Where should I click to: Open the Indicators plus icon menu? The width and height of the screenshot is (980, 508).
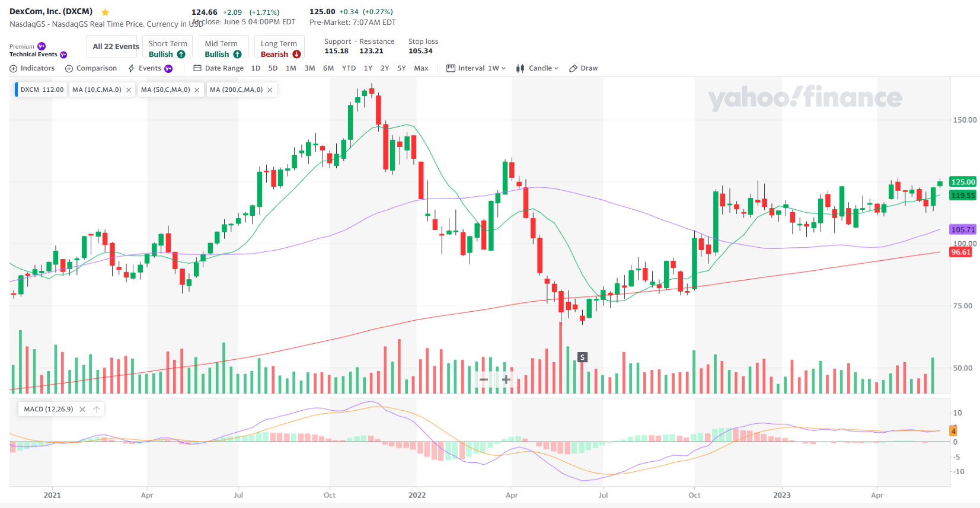pos(14,69)
